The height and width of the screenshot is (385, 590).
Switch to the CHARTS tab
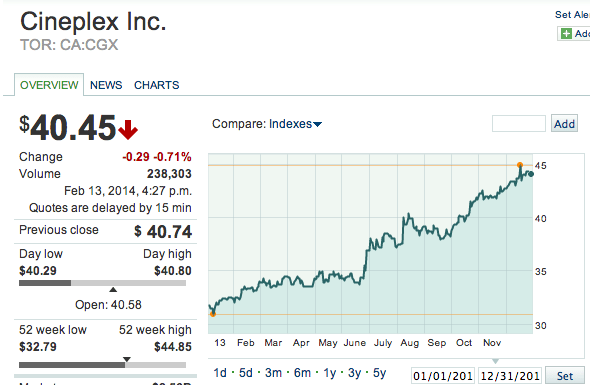[x=157, y=85]
